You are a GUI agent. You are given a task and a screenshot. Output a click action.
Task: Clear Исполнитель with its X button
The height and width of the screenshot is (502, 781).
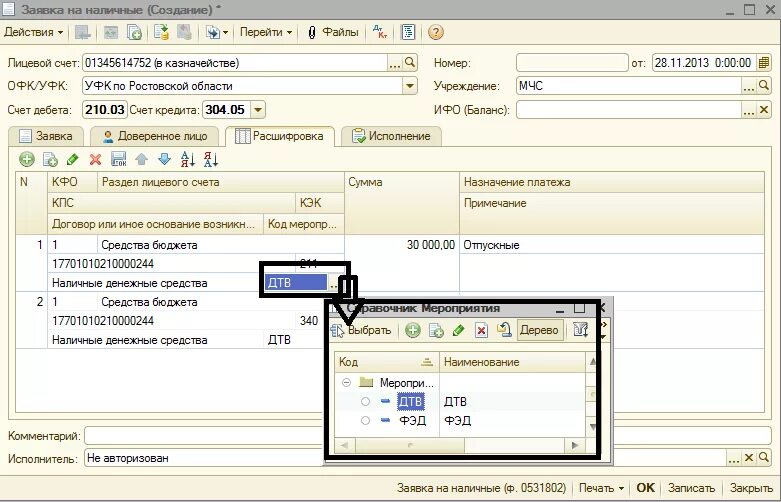[x=749, y=458]
